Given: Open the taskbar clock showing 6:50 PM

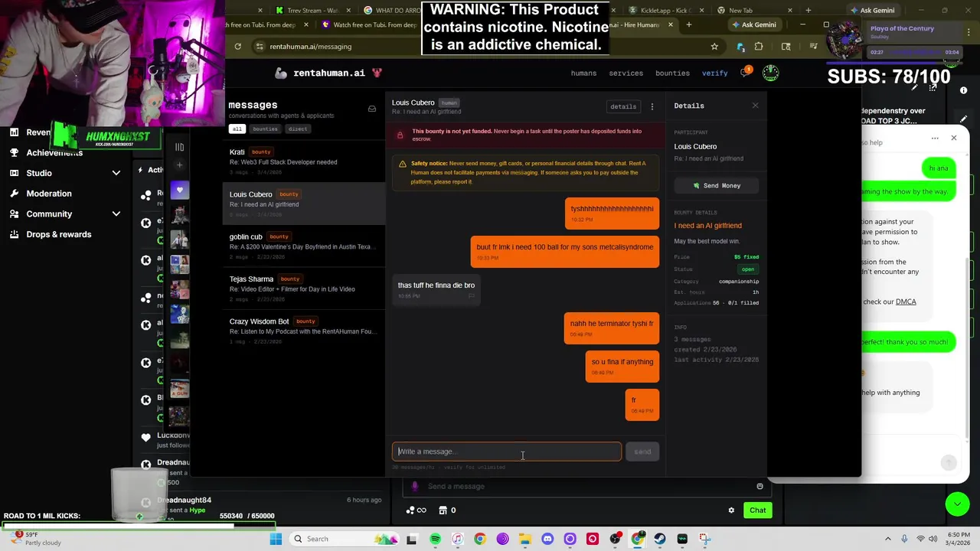Looking at the screenshot, I should click(x=959, y=539).
